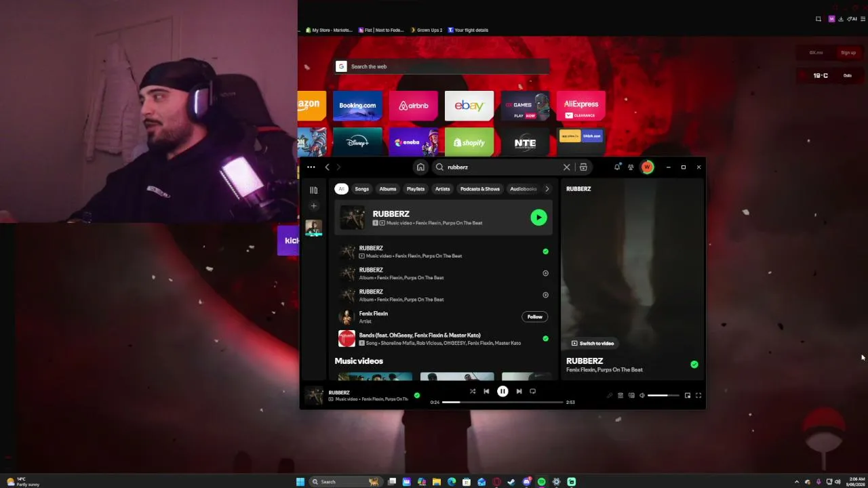The width and height of the screenshot is (868, 488).
Task: Click the Search the web field
Action: [442, 66]
